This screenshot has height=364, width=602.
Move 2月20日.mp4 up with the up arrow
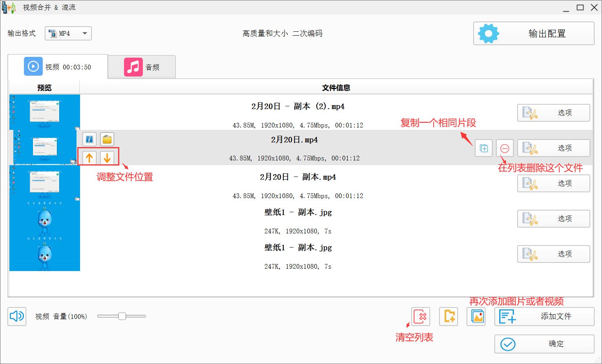coord(89,157)
